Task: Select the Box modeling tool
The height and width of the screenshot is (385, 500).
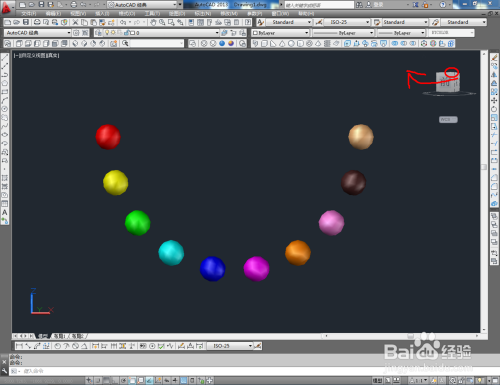Action: point(264,44)
